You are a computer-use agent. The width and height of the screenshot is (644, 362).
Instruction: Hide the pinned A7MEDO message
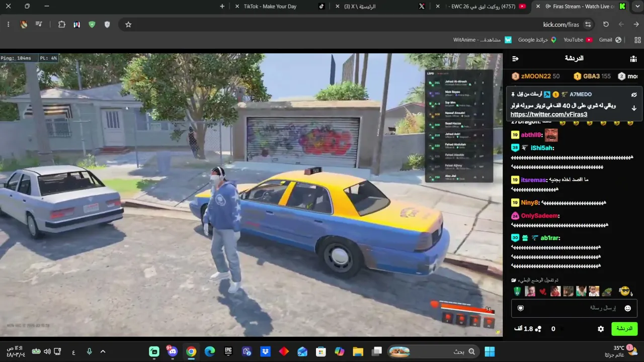634,95
